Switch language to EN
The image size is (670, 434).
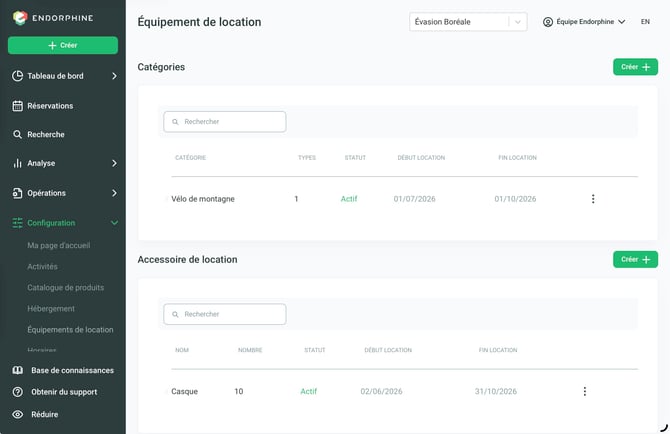coord(645,22)
